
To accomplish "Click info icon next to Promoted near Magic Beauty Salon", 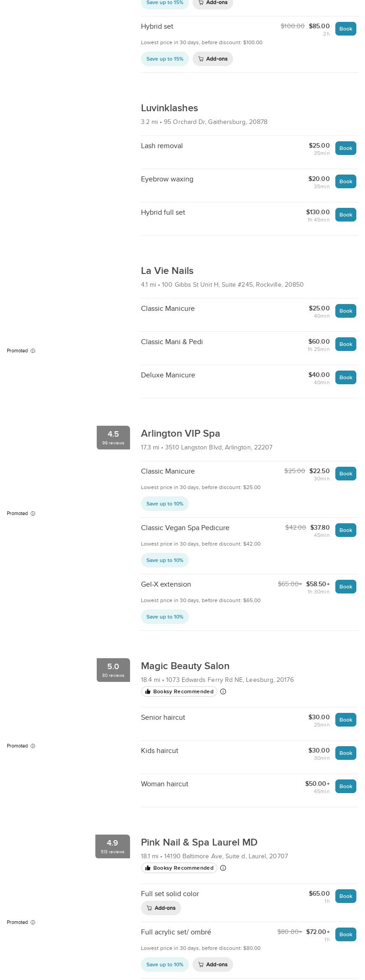I will click(x=33, y=746).
